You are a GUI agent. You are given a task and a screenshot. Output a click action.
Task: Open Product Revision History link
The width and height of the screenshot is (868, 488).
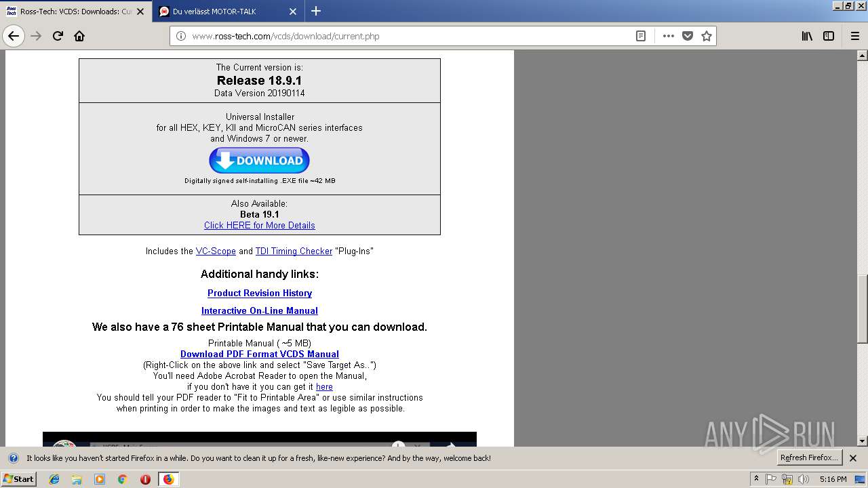click(x=260, y=293)
